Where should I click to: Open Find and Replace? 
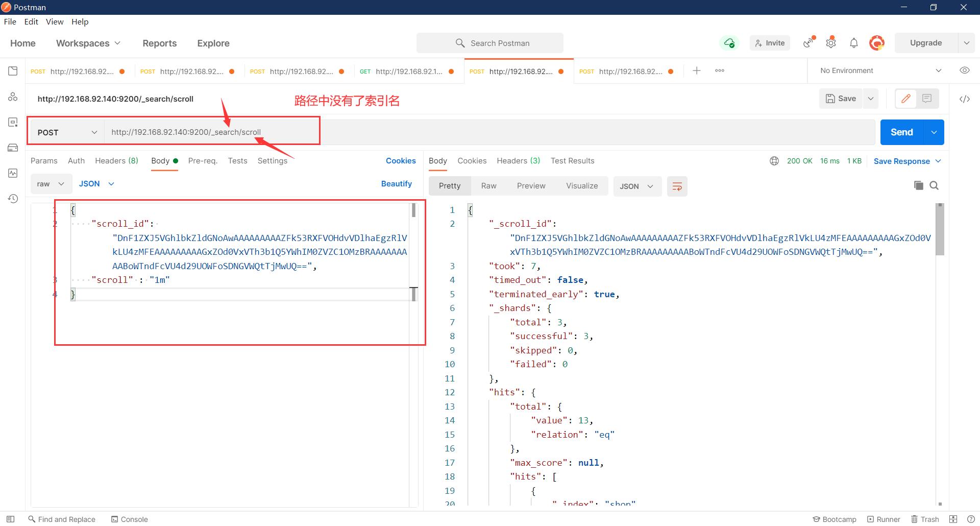coord(62,519)
